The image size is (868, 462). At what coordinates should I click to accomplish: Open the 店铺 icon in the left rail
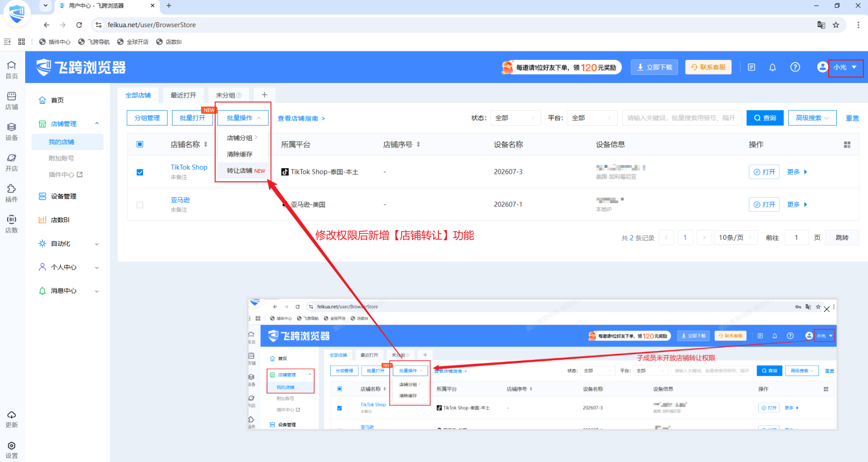[12, 101]
